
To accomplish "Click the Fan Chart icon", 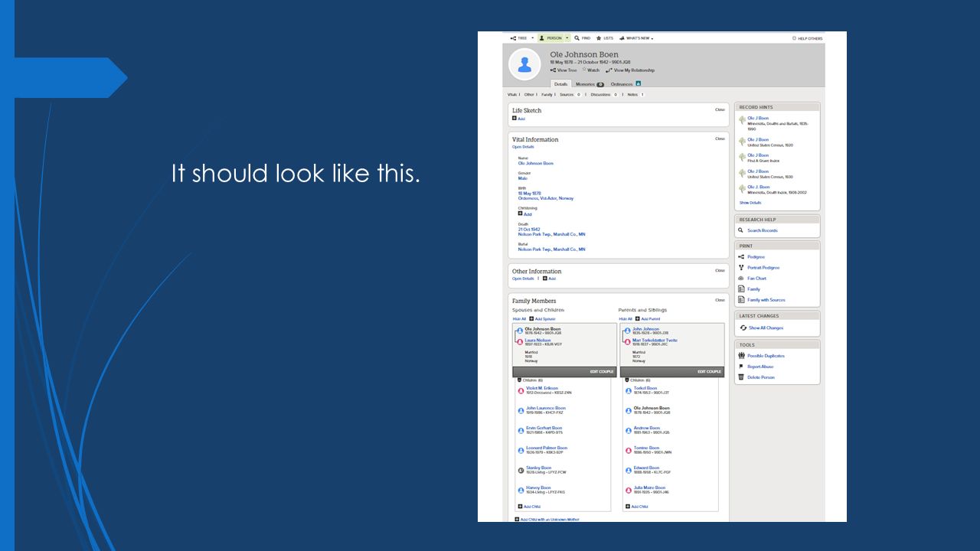I will [x=741, y=279].
